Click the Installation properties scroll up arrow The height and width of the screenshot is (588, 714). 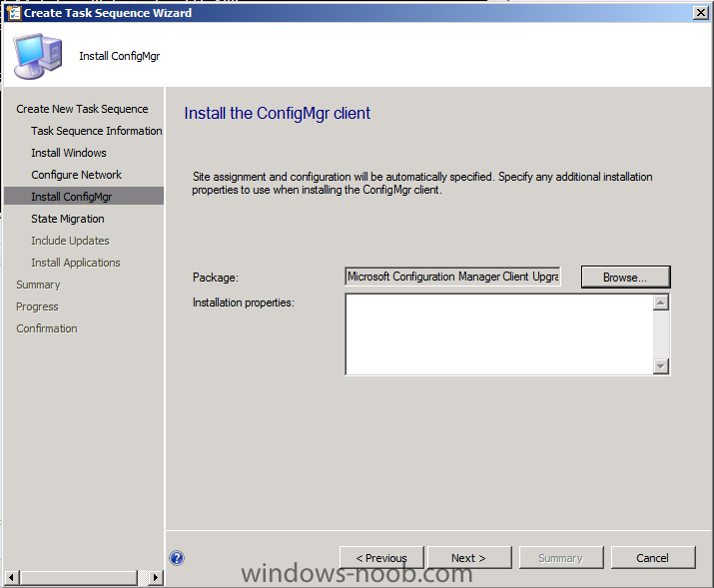[661, 302]
